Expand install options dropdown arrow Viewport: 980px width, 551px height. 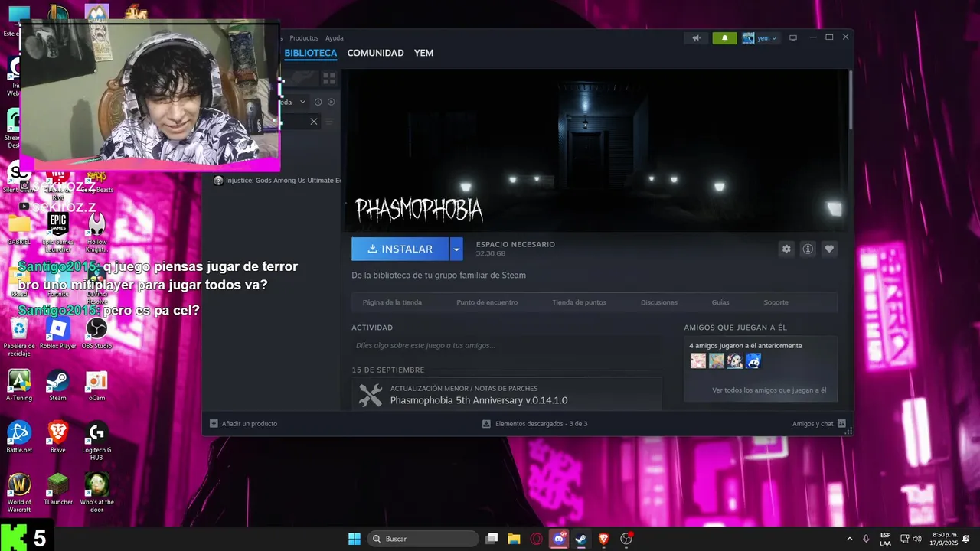pyautogui.click(x=456, y=249)
